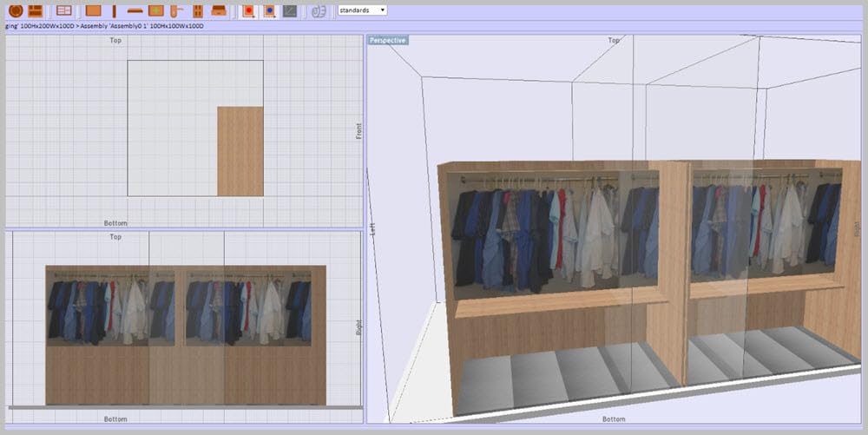
Task: Add a flat wood board panel
Action: (94, 10)
